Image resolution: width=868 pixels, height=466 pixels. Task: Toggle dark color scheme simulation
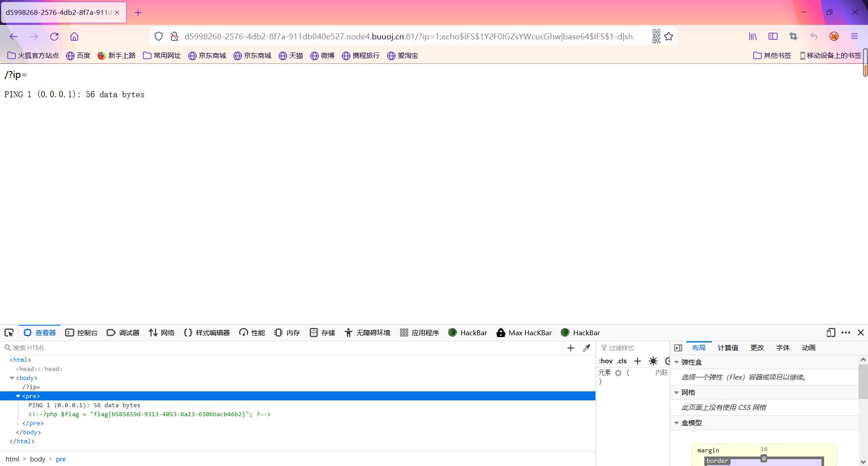pyautogui.click(x=667, y=361)
